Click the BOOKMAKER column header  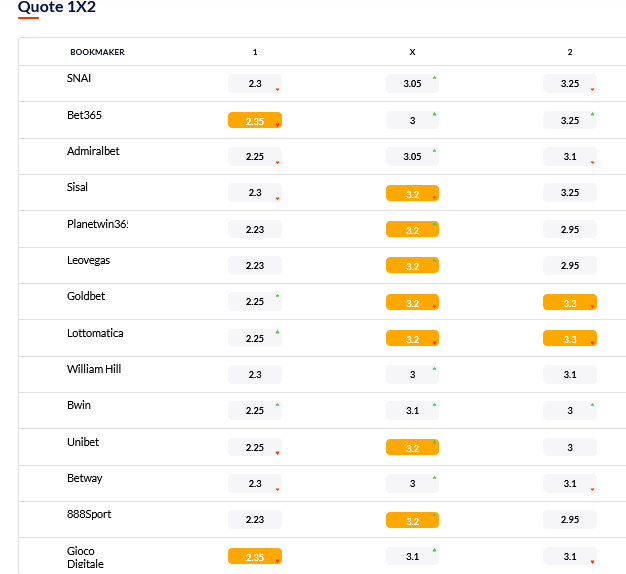[97, 52]
